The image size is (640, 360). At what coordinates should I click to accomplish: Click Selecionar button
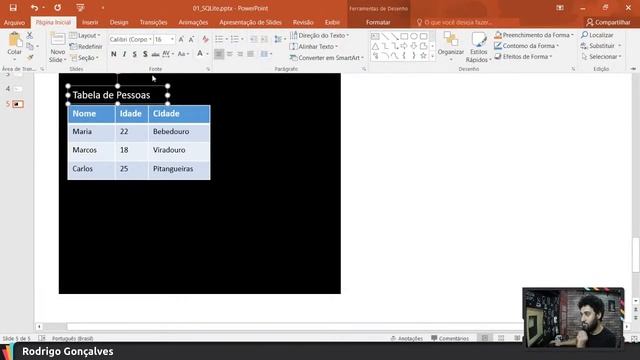[601, 56]
